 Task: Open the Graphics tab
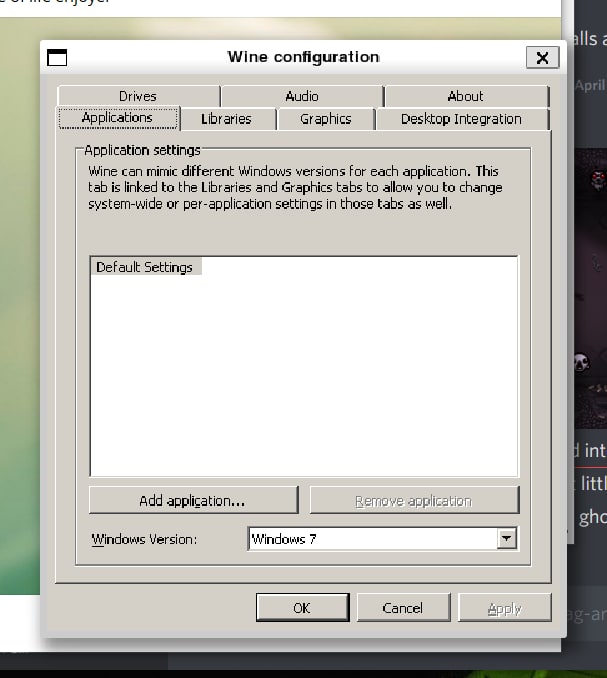tap(326, 119)
